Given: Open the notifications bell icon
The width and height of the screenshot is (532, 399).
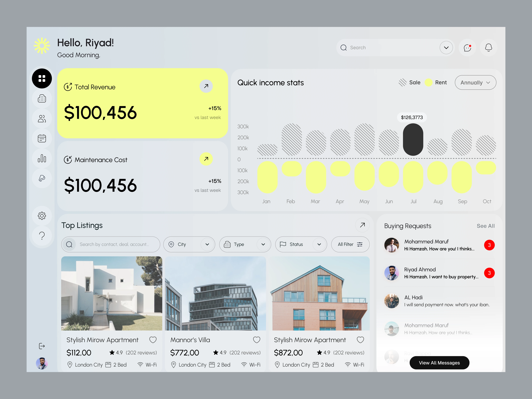Looking at the screenshot, I should point(488,48).
